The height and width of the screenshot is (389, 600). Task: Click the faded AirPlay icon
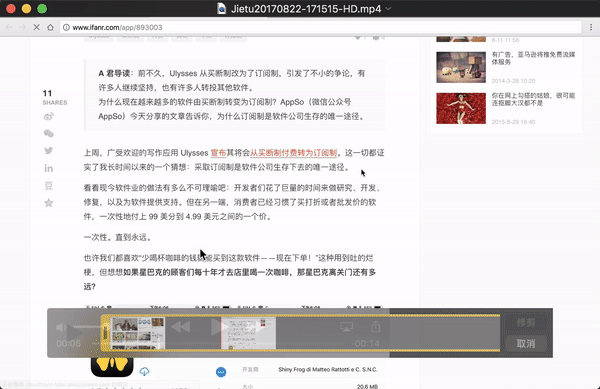tap(346, 327)
